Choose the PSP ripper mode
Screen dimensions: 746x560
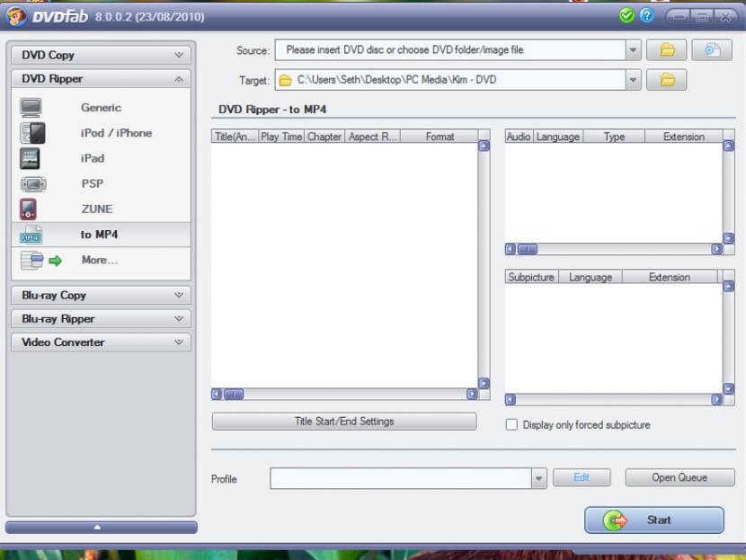point(101,183)
